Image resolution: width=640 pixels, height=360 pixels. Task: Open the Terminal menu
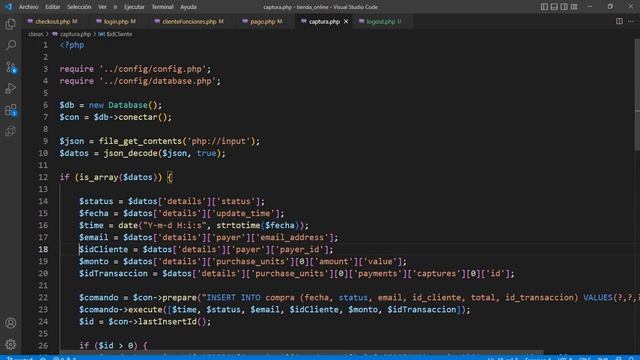162,7
